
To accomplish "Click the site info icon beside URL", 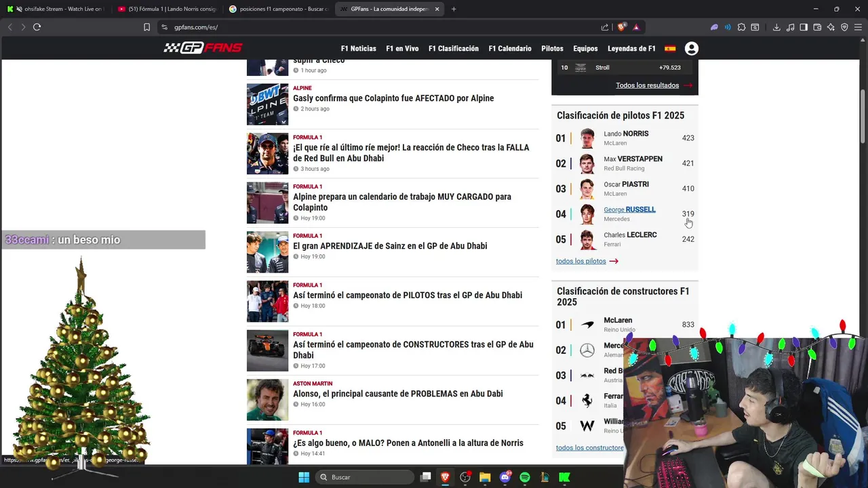I will pos(164,27).
